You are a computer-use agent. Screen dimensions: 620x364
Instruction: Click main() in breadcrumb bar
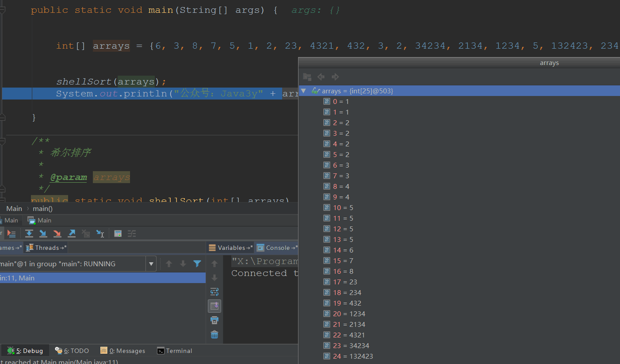42,208
